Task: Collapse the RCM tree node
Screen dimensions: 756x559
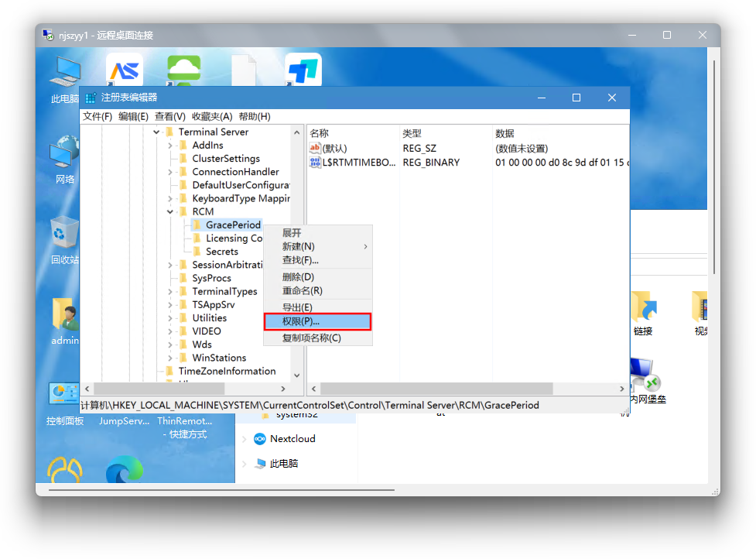Action: click(170, 211)
